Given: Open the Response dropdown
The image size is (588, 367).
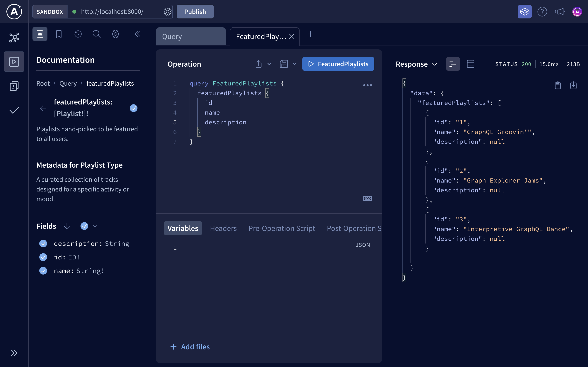Looking at the screenshot, I should tap(435, 64).
